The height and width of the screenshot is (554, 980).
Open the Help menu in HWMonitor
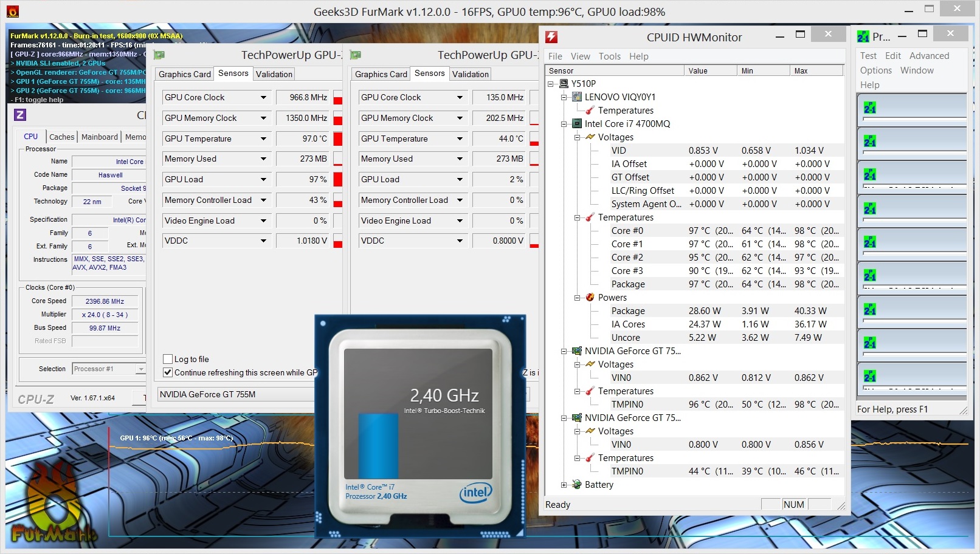click(x=639, y=56)
